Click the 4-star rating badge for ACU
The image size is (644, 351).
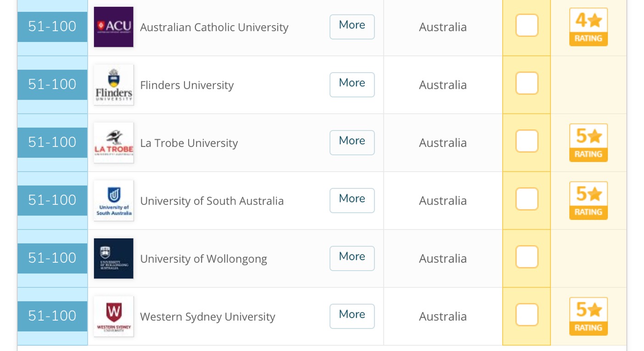(x=588, y=27)
